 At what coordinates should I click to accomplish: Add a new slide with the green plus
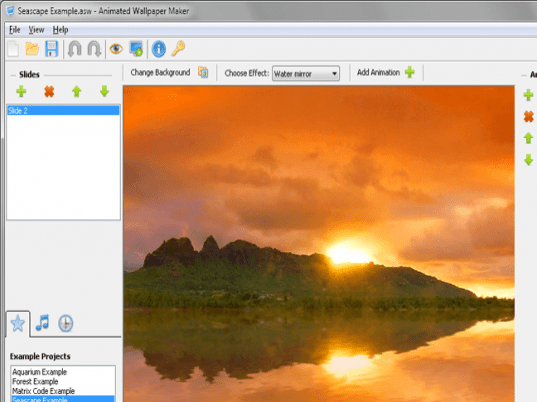tap(21, 91)
